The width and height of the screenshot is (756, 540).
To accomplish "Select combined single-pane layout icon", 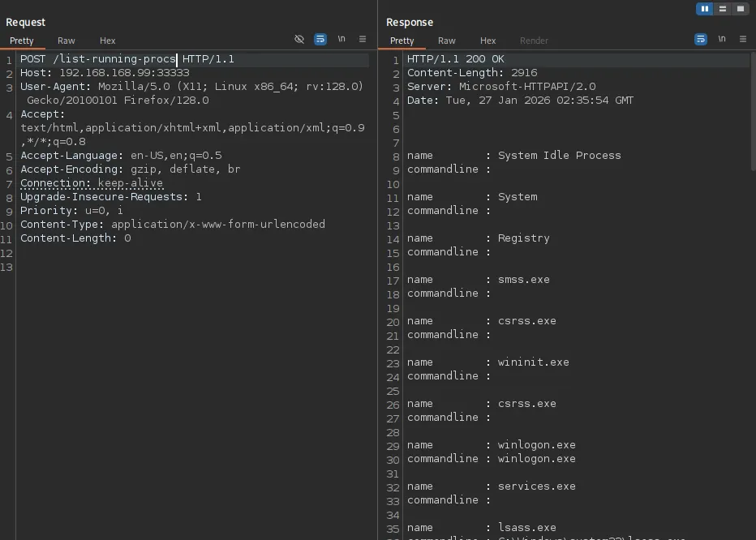I will pos(740,9).
